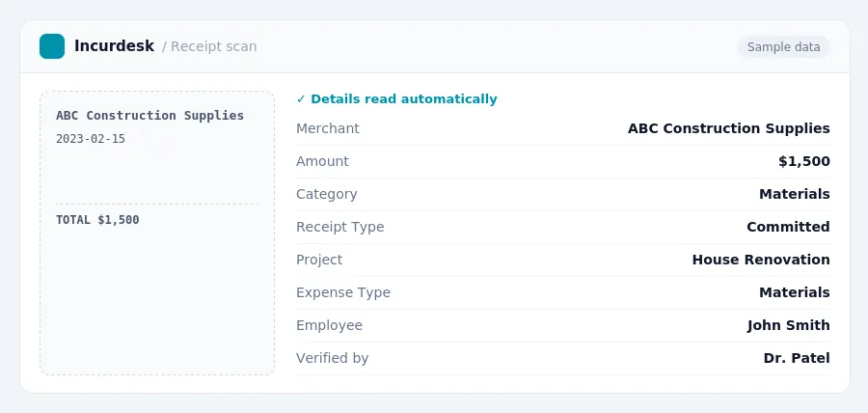Select the Category value Materials
This screenshot has width=868, height=413.
coord(795,194)
